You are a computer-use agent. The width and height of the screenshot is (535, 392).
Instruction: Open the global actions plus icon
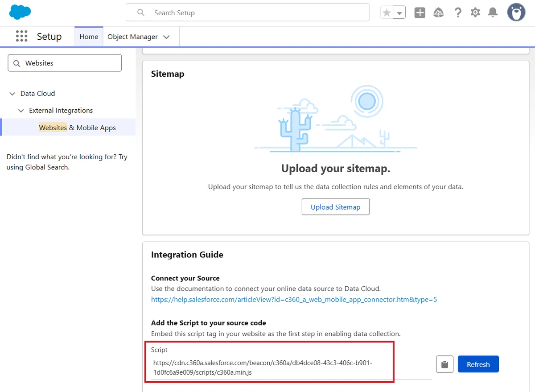(x=420, y=13)
